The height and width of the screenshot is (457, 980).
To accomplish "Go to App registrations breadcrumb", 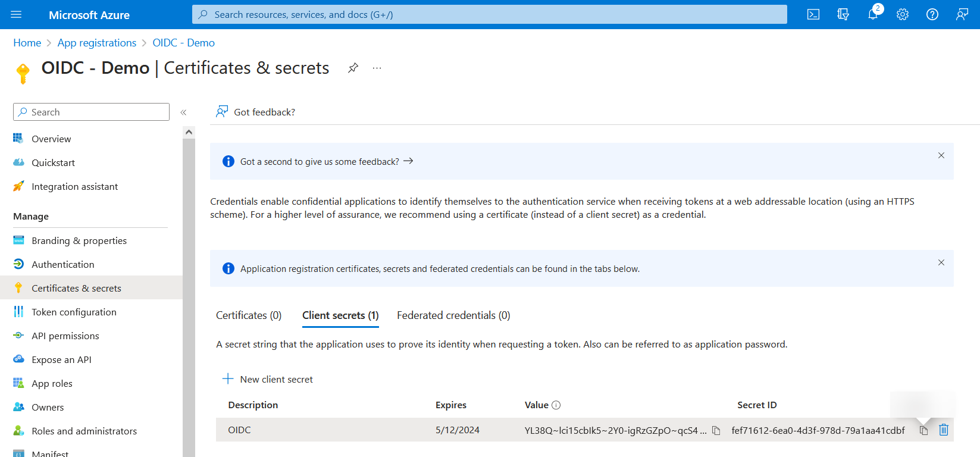I will [x=97, y=43].
